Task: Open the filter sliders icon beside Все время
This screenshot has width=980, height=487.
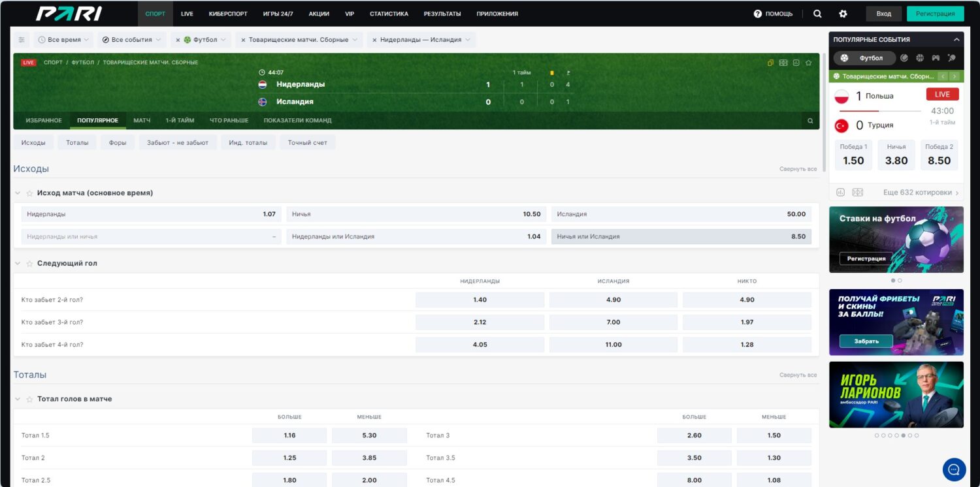Action: 22,40
